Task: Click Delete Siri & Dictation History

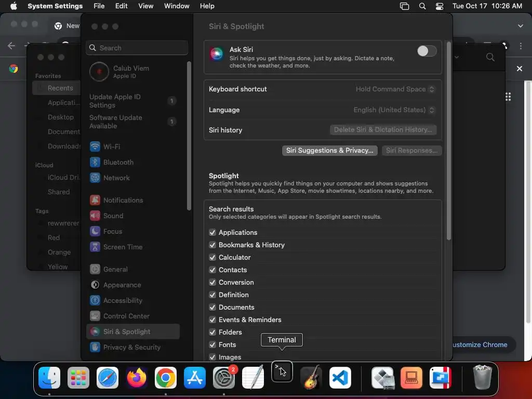Action: coord(383,129)
